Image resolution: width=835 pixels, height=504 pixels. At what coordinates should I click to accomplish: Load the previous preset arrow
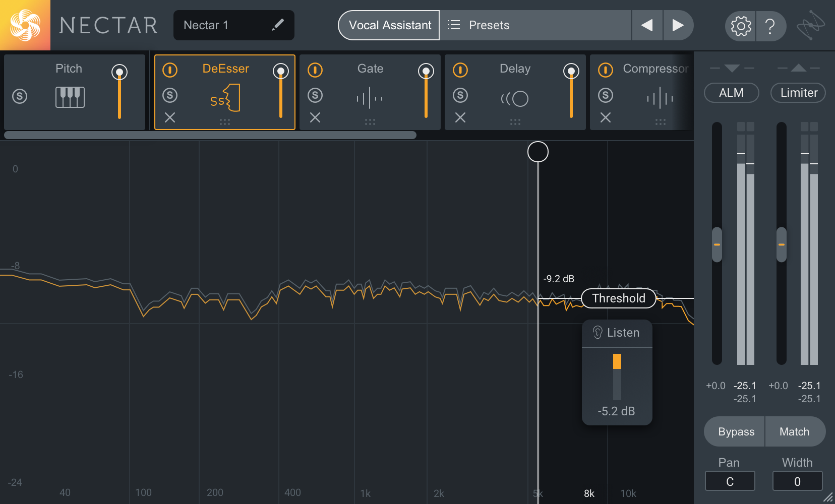tap(647, 25)
